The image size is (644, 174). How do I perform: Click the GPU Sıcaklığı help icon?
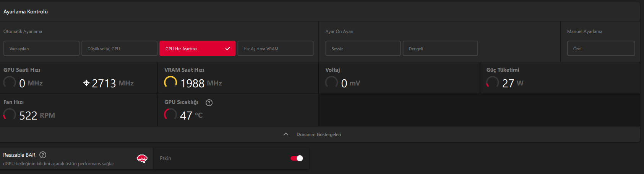click(x=209, y=102)
